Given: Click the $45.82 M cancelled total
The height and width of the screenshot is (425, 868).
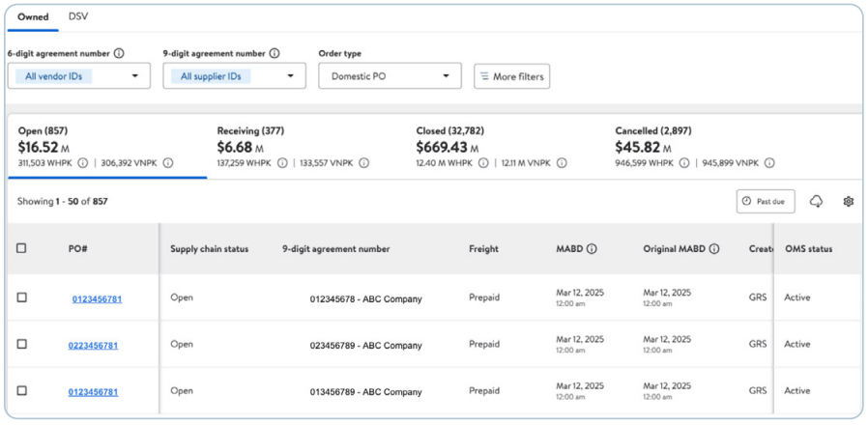Looking at the screenshot, I should pos(643,147).
